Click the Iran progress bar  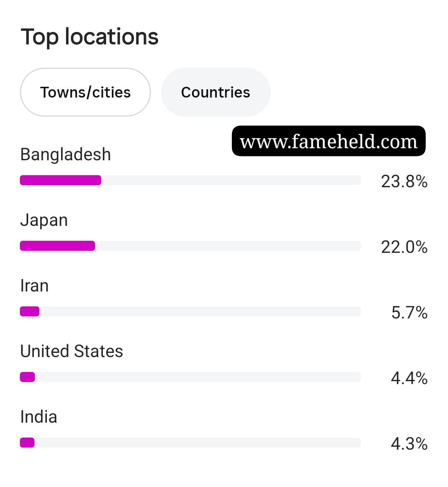point(190,311)
